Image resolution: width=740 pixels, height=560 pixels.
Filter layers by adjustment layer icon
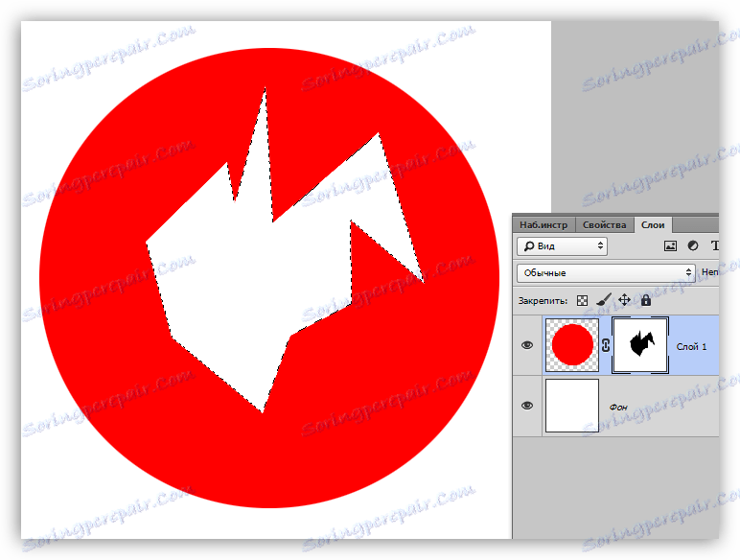point(693,245)
